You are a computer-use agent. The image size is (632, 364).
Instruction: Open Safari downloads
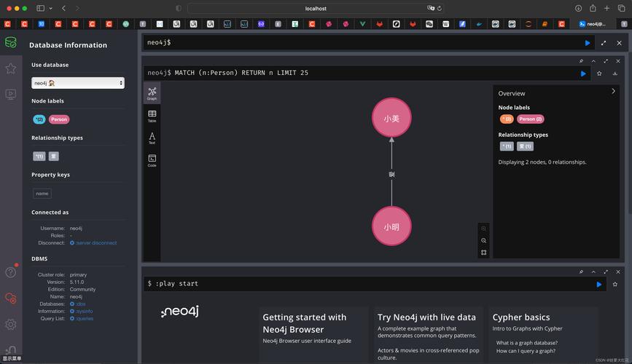pyautogui.click(x=578, y=8)
